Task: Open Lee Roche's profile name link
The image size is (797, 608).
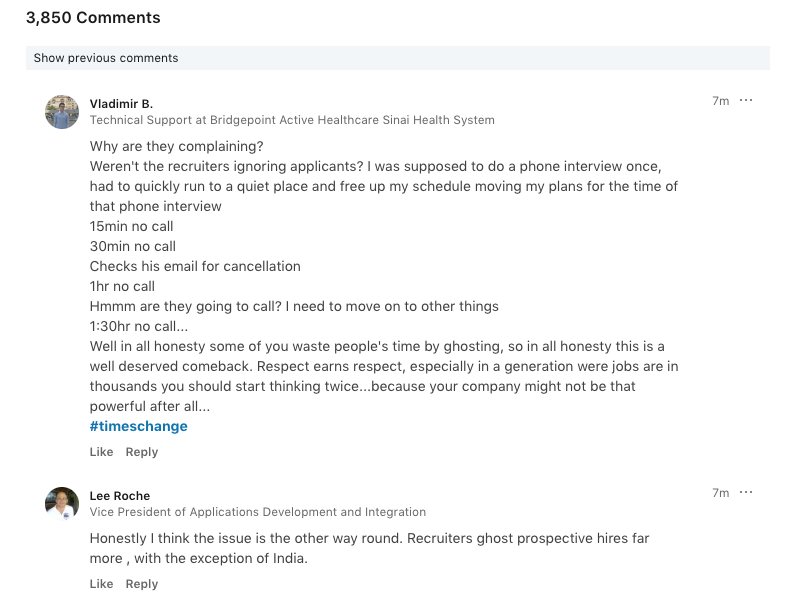Action: click(x=120, y=496)
